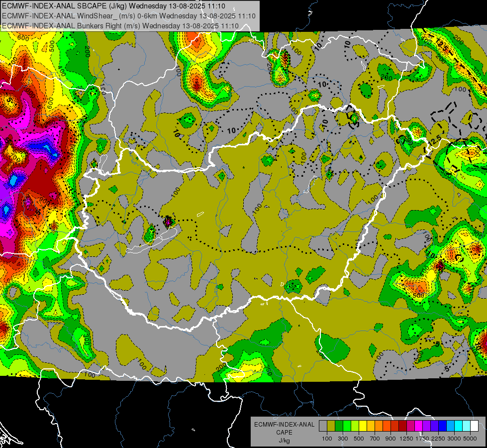Select the dark green legend swatch

pos(339,426)
